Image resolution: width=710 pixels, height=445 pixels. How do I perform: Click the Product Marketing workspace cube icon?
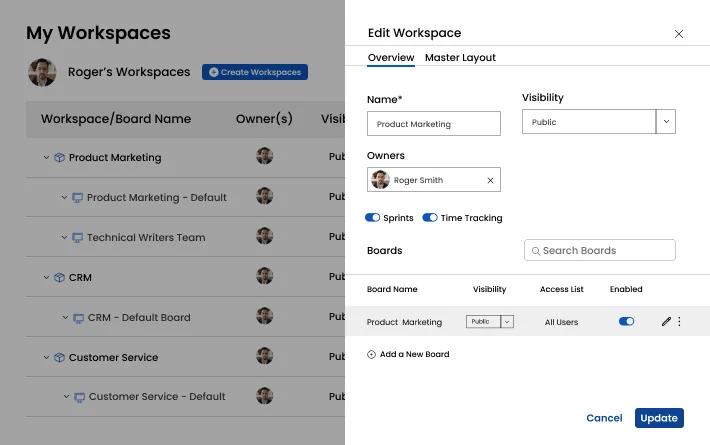(59, 158)
